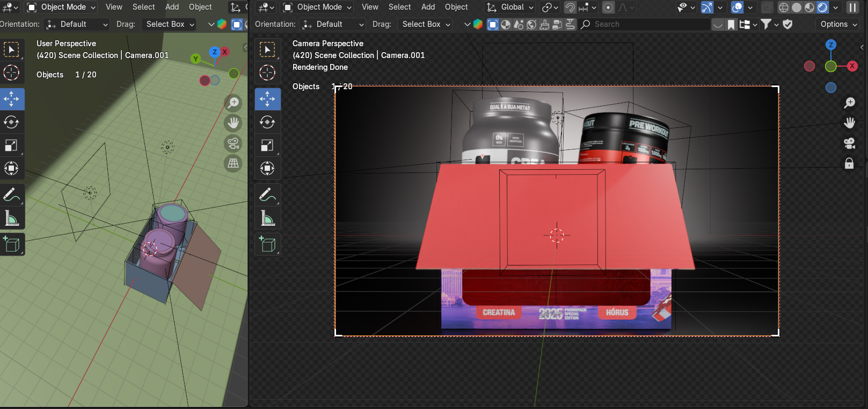Toggle proportional editing

tap(608, 8)
